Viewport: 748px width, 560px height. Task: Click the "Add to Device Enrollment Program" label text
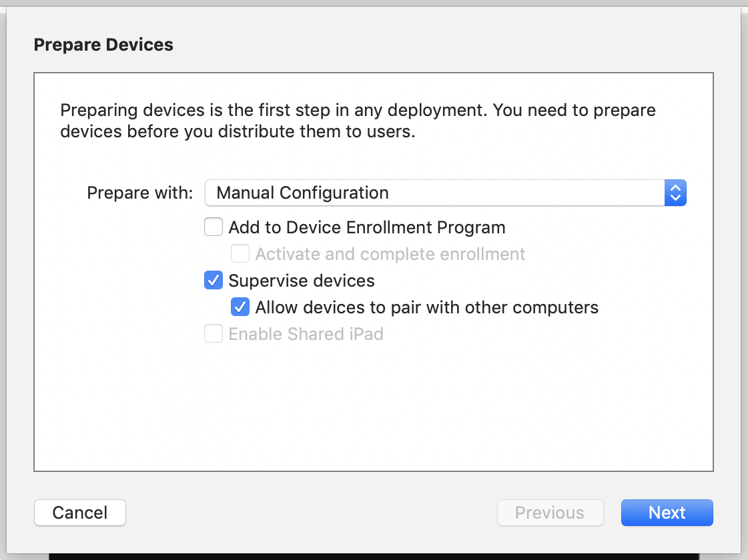[367, 227]
